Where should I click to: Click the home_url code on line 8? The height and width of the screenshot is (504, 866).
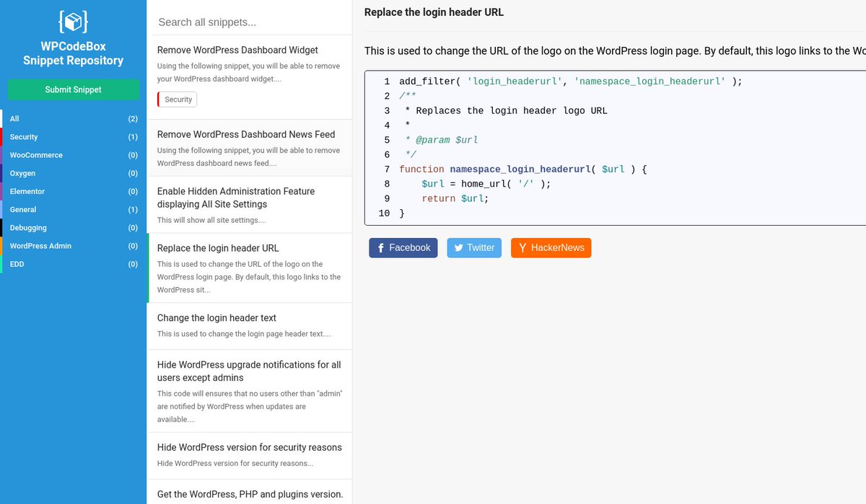(506, 184)
